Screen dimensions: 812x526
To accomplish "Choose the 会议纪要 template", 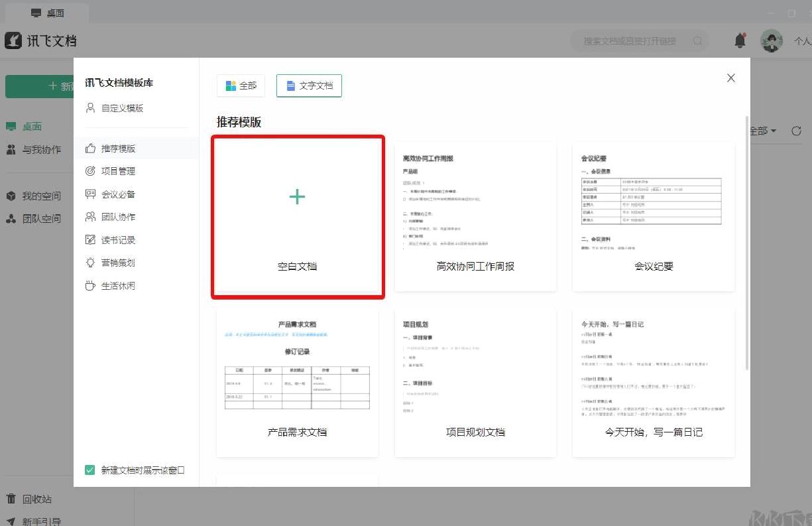I will [x=654, y=216].
